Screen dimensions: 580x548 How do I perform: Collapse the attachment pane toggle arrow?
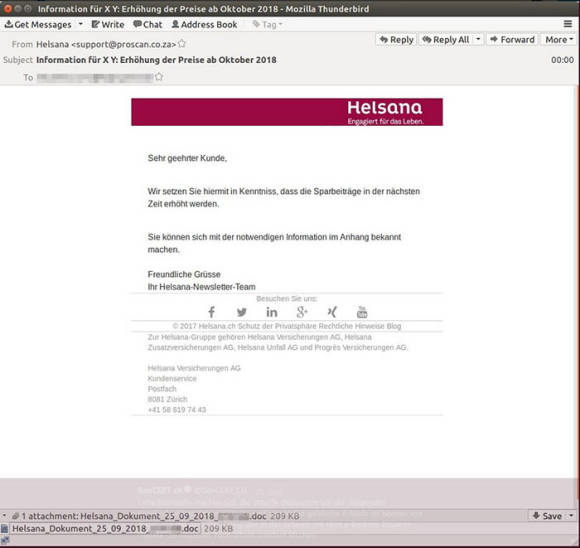pos(4,515)
